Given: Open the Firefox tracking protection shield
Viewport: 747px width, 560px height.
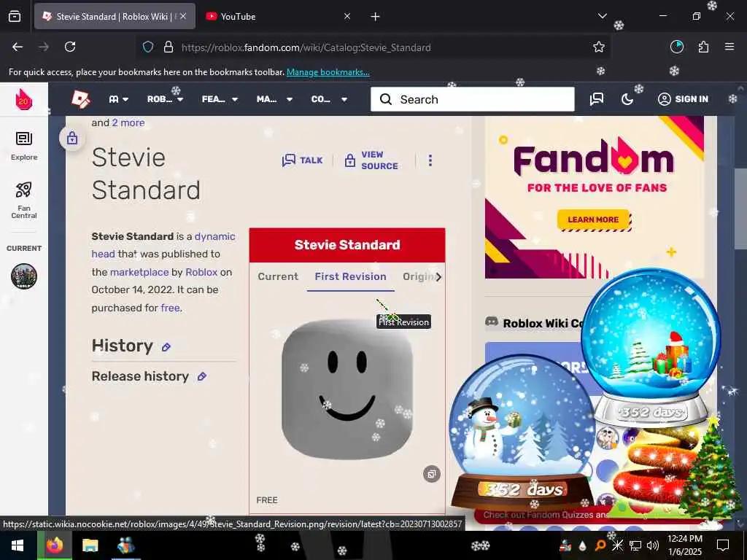Looking at the screenshot, I should click(x=148, y=47).
